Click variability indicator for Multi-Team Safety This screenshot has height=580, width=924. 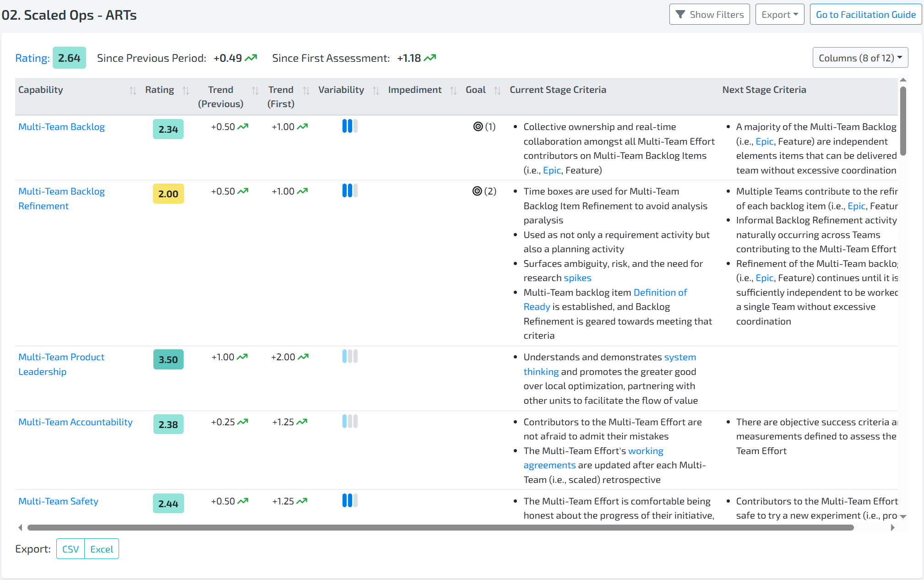tap(350, 501)
